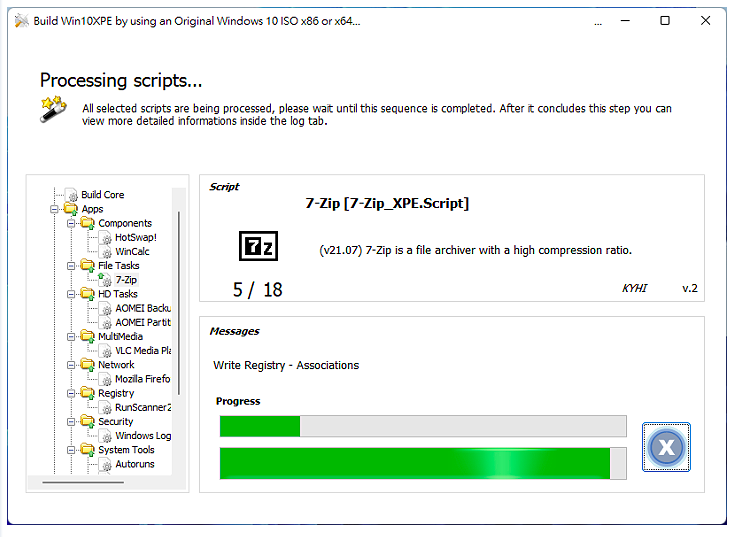Viewport: 743px width, 537px height.
Task: Click the HD Tasks folder icon
Action: coord(88,294)
